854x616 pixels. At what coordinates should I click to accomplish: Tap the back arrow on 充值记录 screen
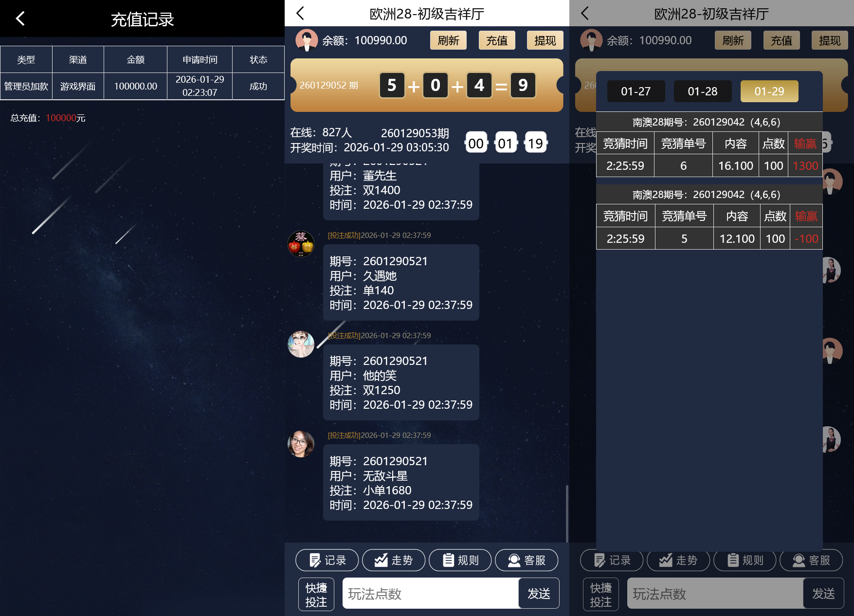coord(20,18)
